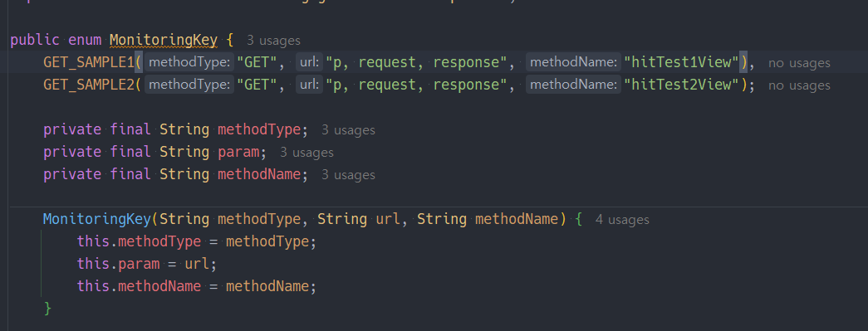Click the 'this.methodType = methodType;' assignment line

click(x=197, y=241)
